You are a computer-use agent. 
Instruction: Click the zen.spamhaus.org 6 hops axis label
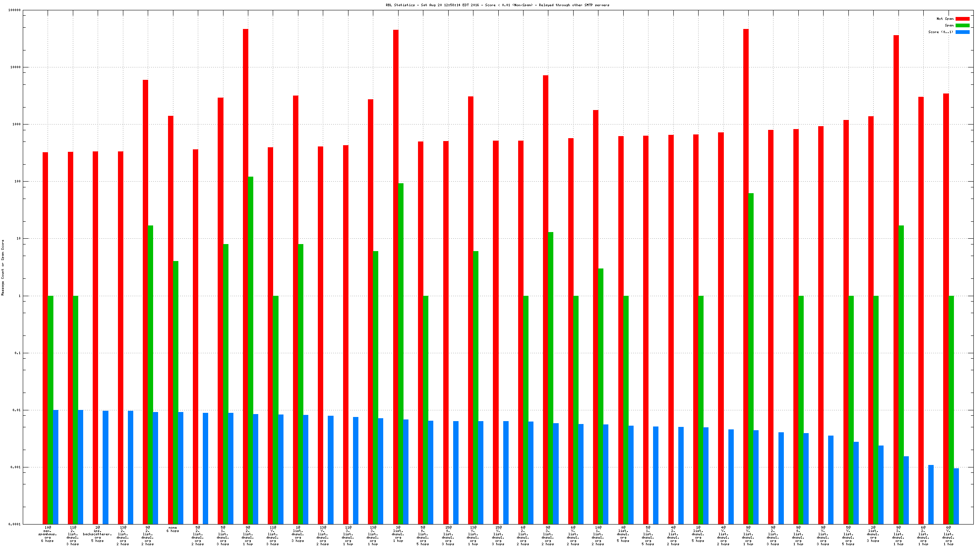[48, 534]
